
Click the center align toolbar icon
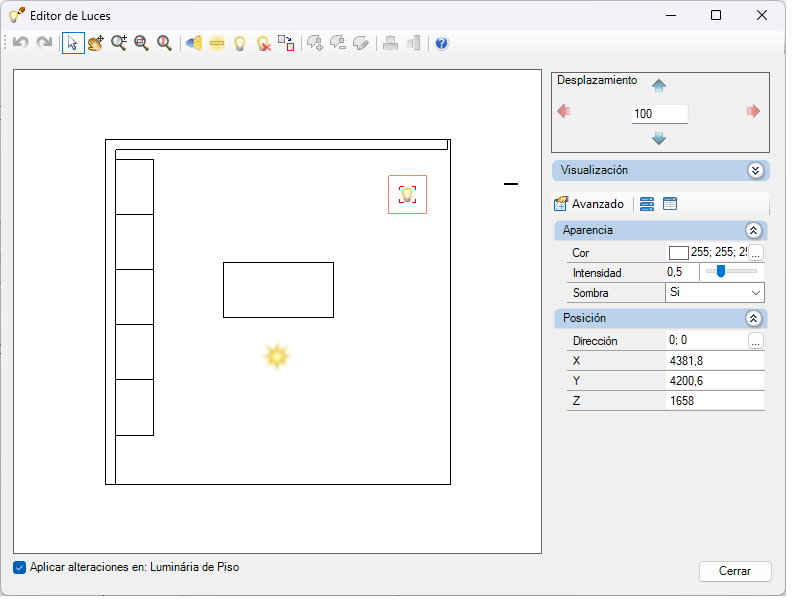pyautogui.click(x=391, y=43)
